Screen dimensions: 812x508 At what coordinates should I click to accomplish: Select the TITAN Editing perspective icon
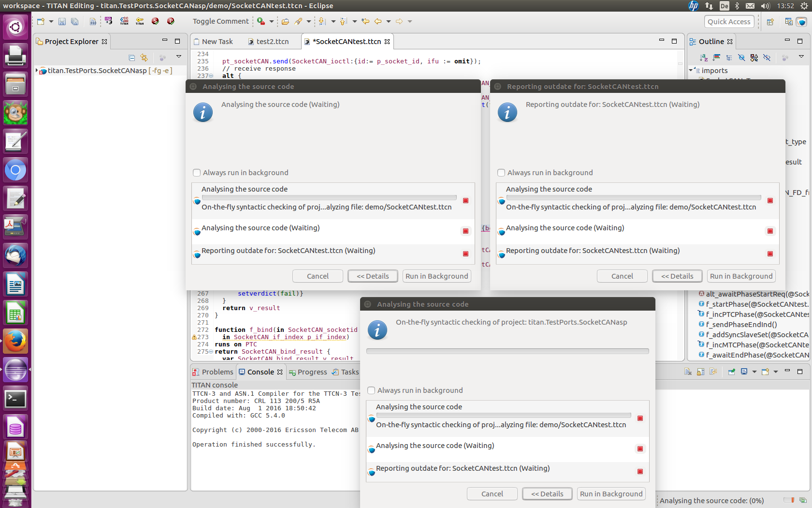tap(801, 21)
